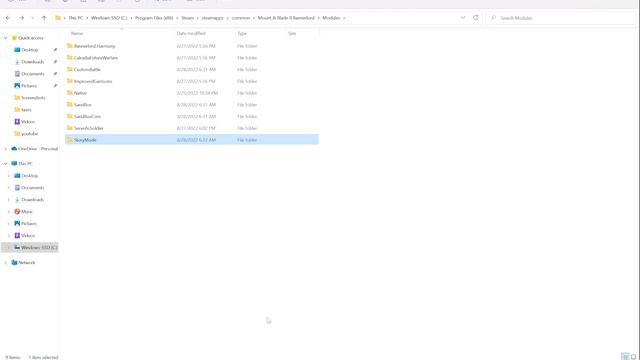This screenshot has width=640, height=360.
Task: Open pinned Downloads under Quick access
Action: pyautogui.click(x=32, y=62)
